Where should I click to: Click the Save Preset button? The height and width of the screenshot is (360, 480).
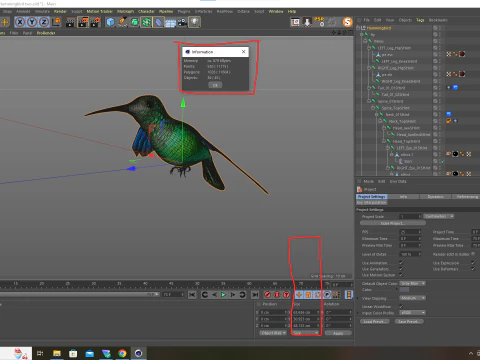[x=409, y=321]
